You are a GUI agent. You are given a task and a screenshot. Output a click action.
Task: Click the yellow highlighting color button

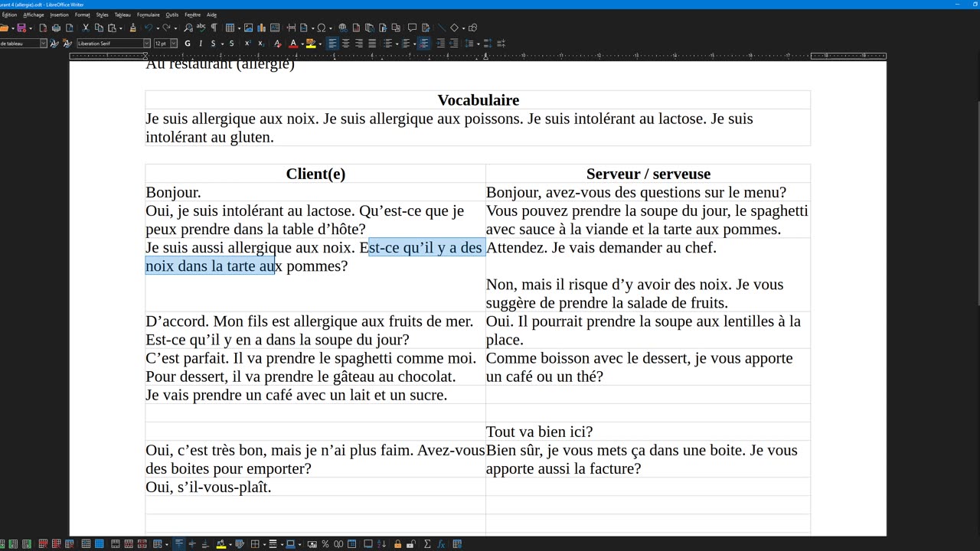(x=310, y=44)
